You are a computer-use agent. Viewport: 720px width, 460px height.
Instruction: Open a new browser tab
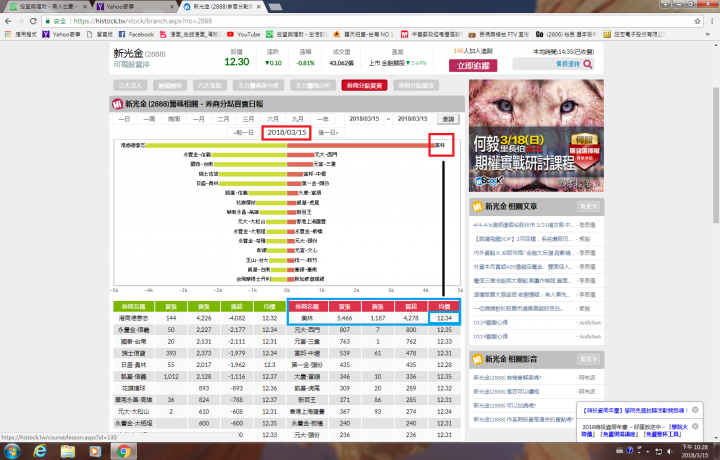pos(275,6)
